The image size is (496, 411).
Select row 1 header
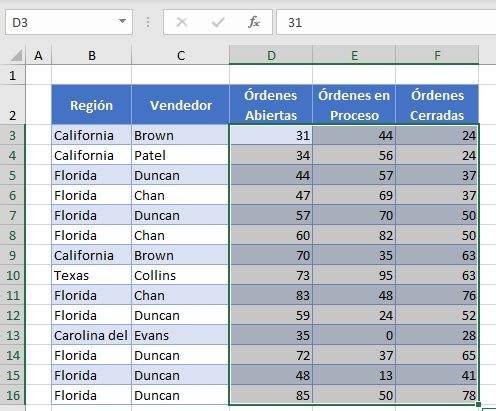(13, 75)
